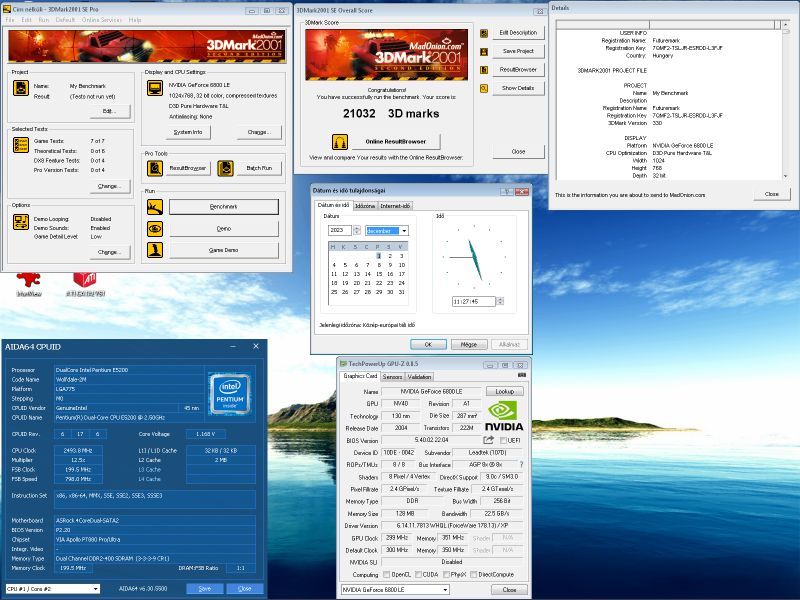Screen dimensions: 800x600
Task: Click the Intel Pentium badge in AIDA64
Action: coord(230,394)
